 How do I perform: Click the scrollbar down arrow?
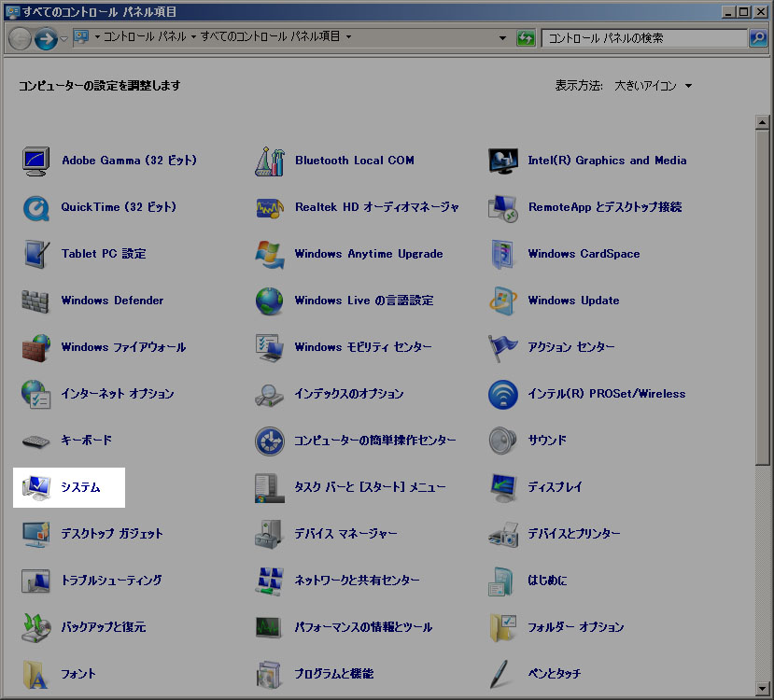[762, 688]
